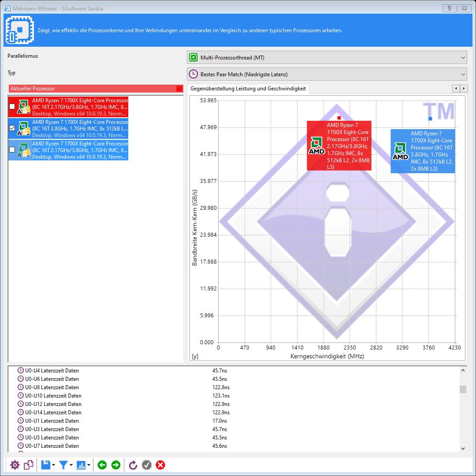Select the U0-U10 Latenzzeit Daten row
This screenshot has height=476, width=476.
(x=234, y=395)
